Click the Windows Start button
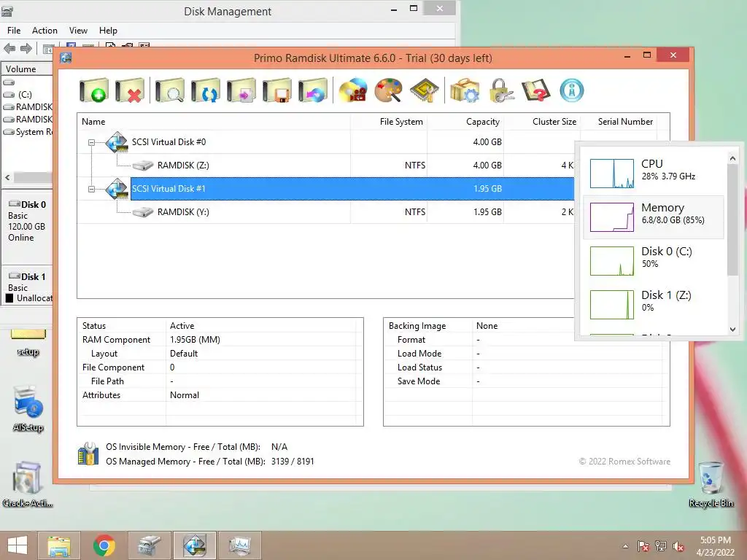The image size is (747, 560). (18, 545)
